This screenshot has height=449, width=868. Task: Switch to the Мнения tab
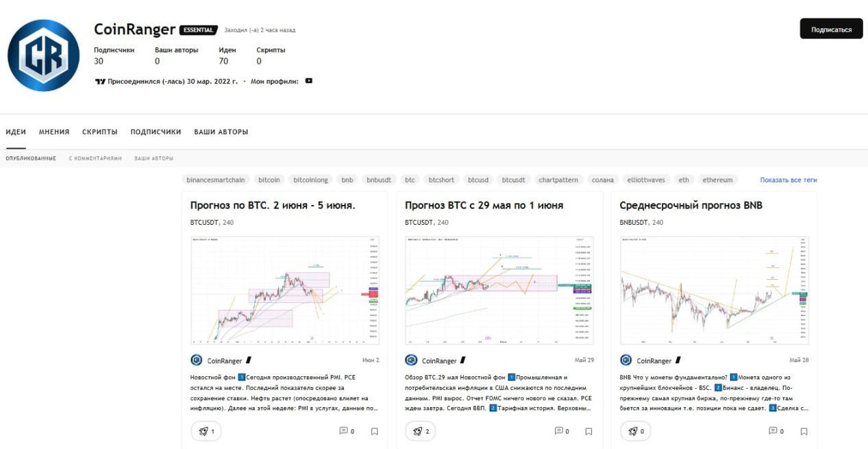click(x=54, y=132)
